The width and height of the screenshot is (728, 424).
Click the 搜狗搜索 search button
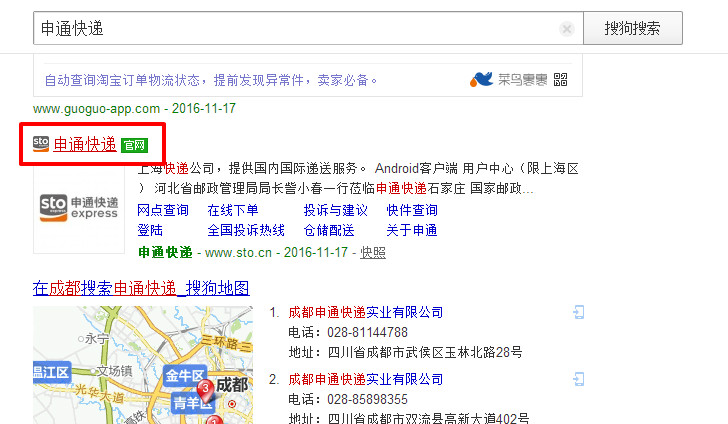pos(633,28)
